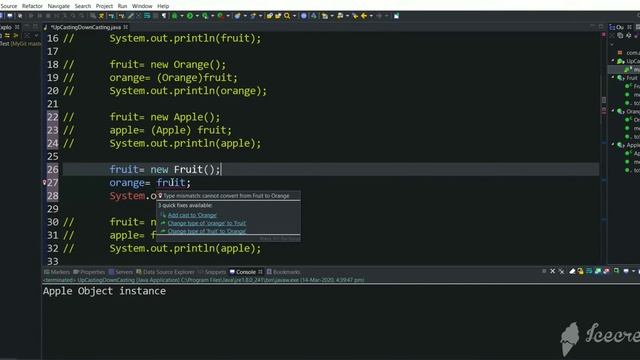640x360 pixels.
Task: Switch to the Bookmarks tab
Action: 283,272
